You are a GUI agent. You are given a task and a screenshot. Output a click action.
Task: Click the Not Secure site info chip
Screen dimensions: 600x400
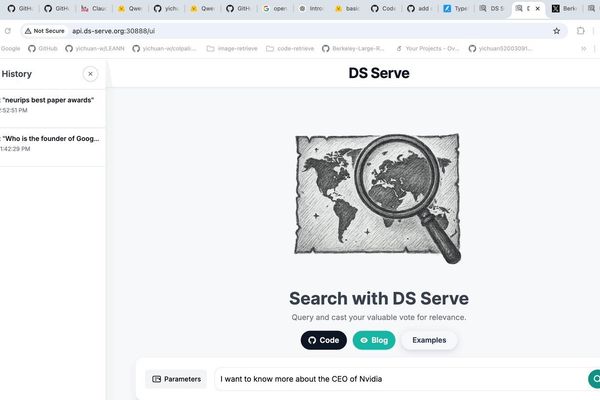45,31
